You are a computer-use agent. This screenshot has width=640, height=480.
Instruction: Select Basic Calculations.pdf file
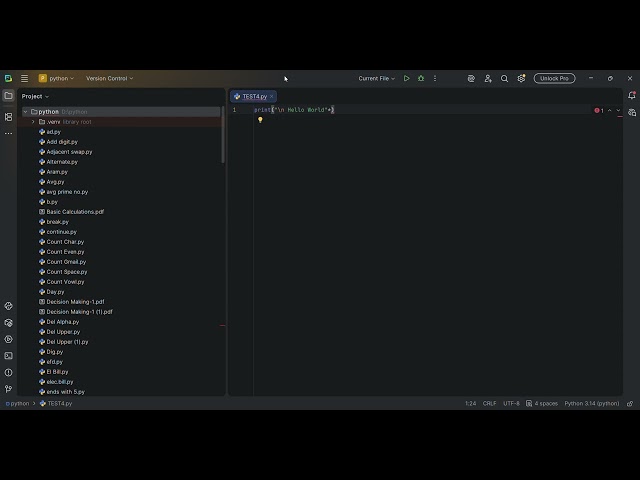71,212
